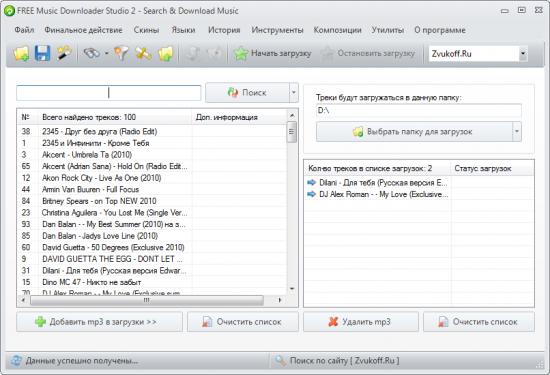Select track 2345 и Инфинити - Кроме Тебя
Screen dimensions: 550x375
(152, 143)
